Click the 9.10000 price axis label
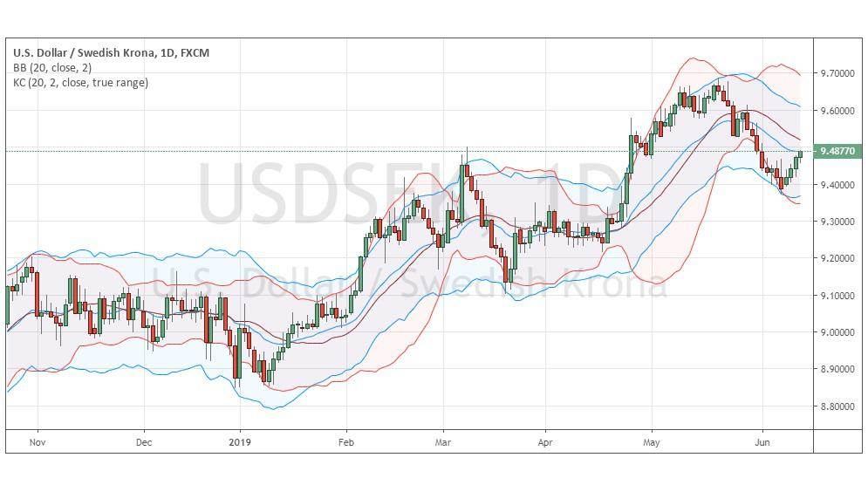 point(836,297)
